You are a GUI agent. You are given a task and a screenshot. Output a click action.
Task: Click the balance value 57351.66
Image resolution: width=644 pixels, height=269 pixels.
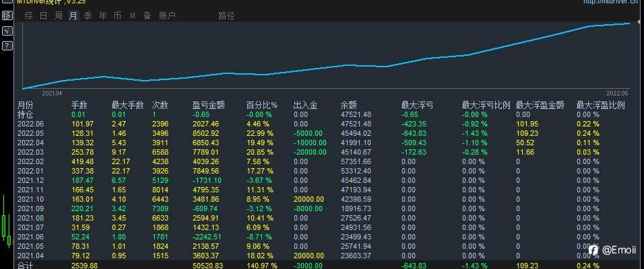pyautogui.click(x=356, y=161)
